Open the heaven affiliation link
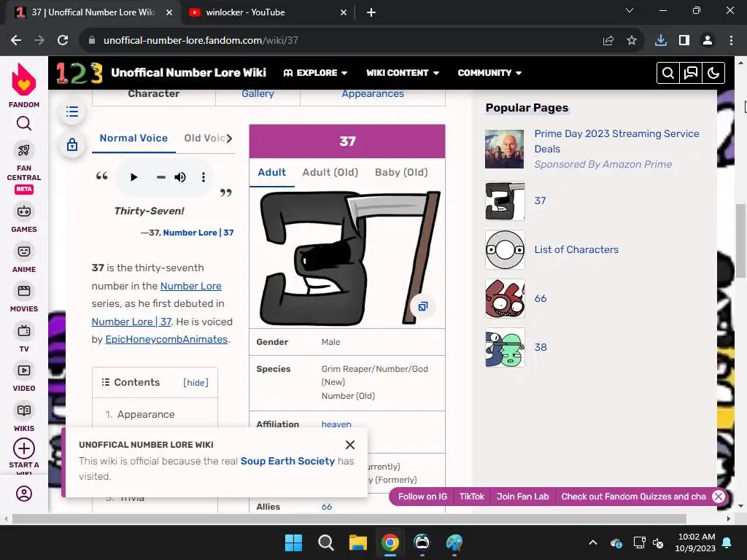Image resolution: width=747 pixels, height=560 pixels. (336, 424)
